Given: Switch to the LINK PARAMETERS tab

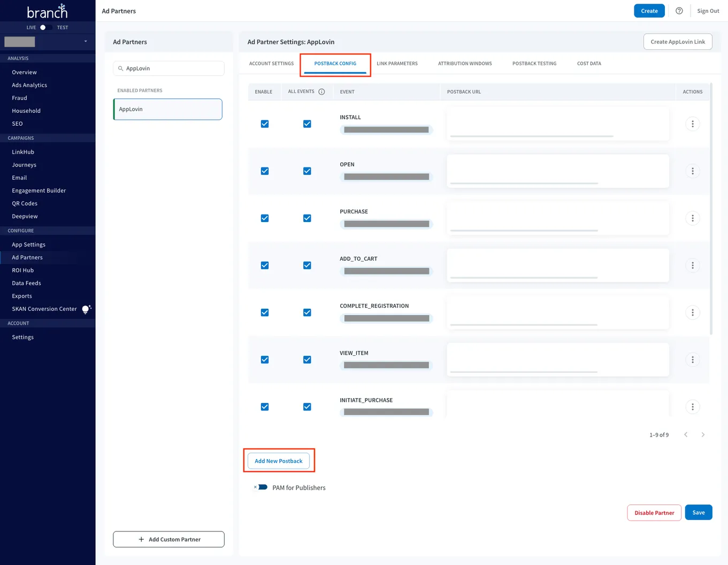Looking at the screenshot, I should coord(397,63).
